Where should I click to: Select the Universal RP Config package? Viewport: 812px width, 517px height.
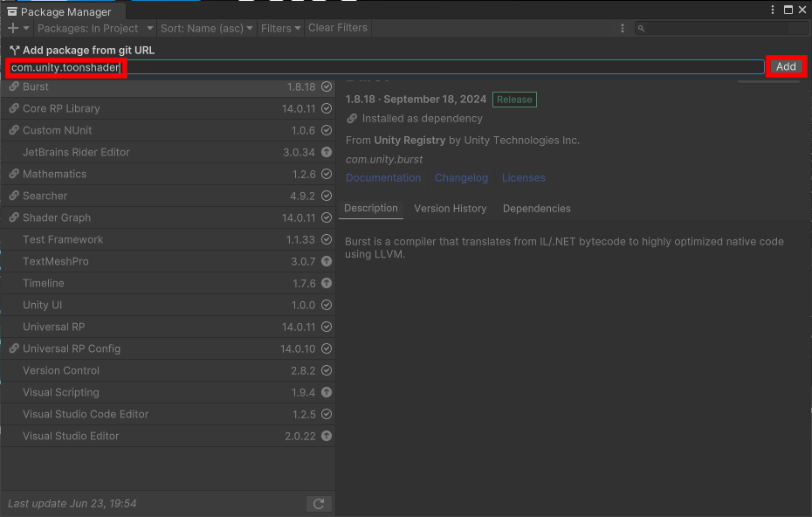click(168, 348)
